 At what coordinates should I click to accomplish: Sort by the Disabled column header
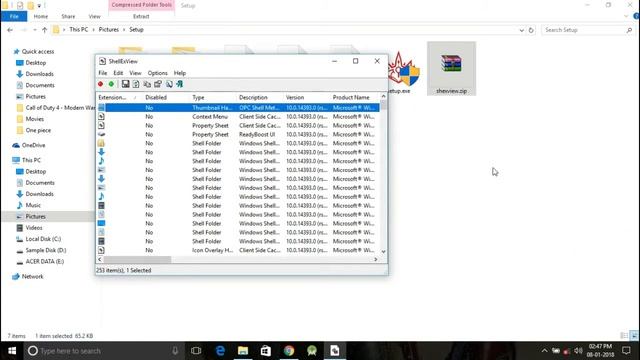pyautogui.click(x=167, y=98)
